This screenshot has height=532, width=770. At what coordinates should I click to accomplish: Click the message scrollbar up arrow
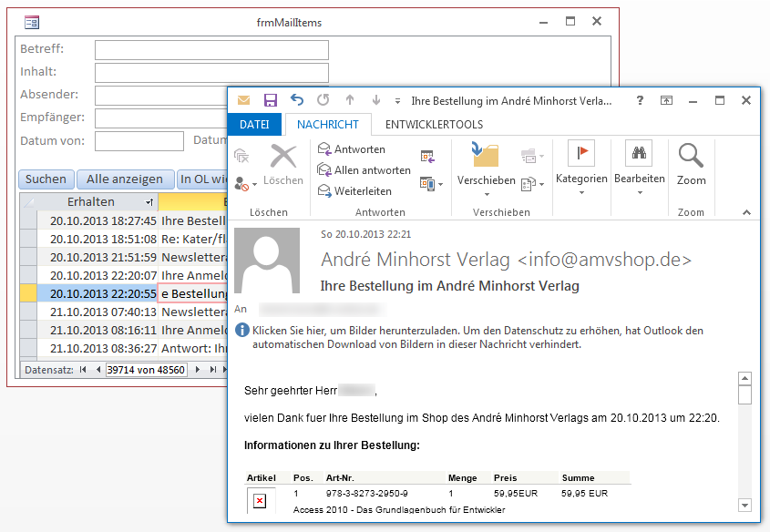coord(745,378)
